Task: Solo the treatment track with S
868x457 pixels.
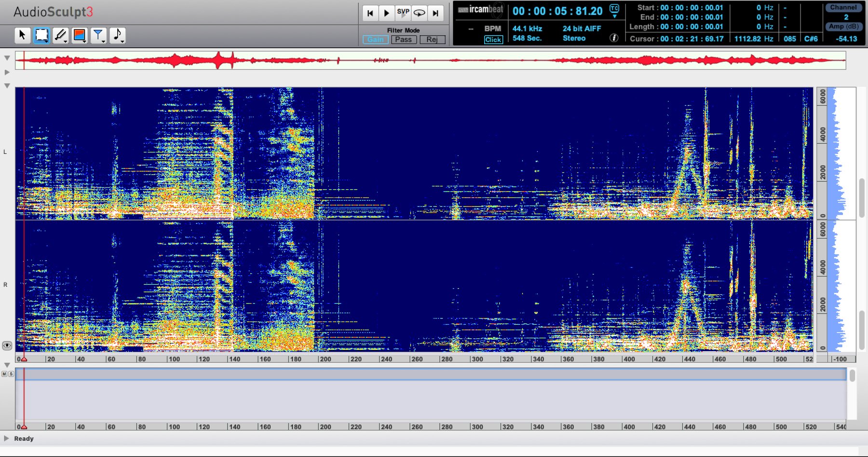Action: [11, 374]
